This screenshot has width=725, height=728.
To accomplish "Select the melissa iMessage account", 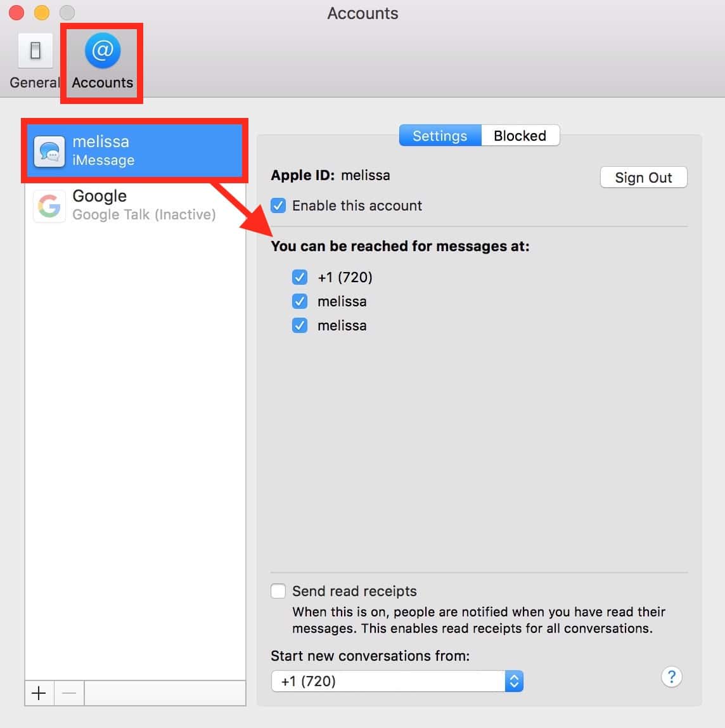I will coord(134,151).
